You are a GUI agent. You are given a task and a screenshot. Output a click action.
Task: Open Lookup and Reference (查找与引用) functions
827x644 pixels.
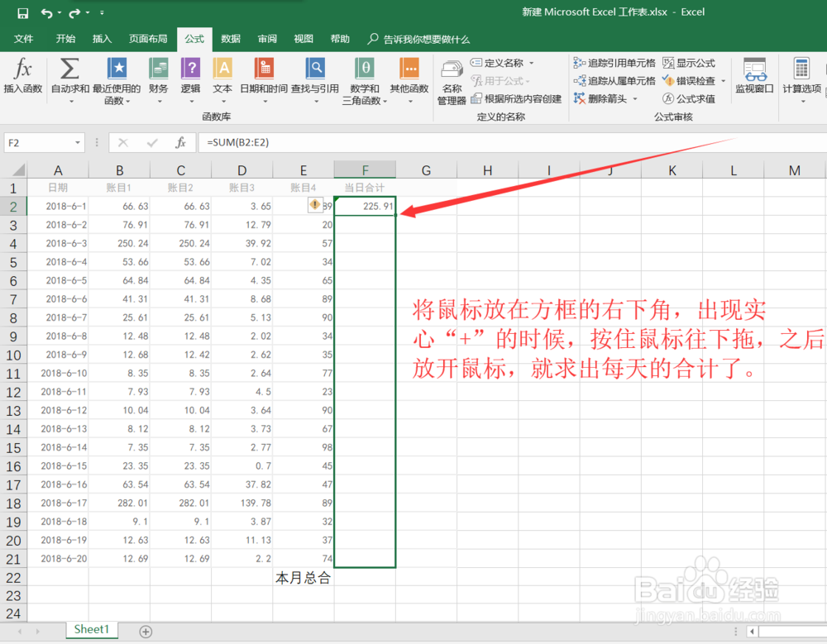(x=315, y=79)
